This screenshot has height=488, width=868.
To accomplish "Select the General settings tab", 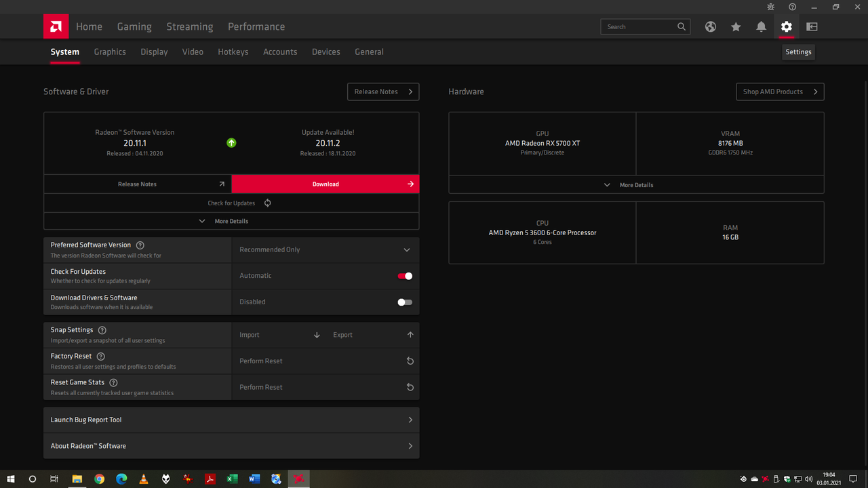I will click(369, 52).
